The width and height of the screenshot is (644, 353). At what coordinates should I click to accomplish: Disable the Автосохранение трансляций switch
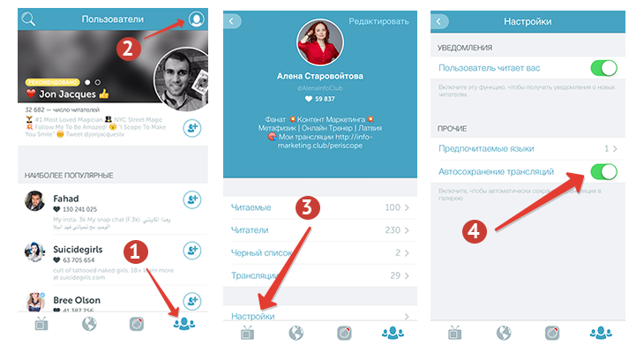click(603, 172)
